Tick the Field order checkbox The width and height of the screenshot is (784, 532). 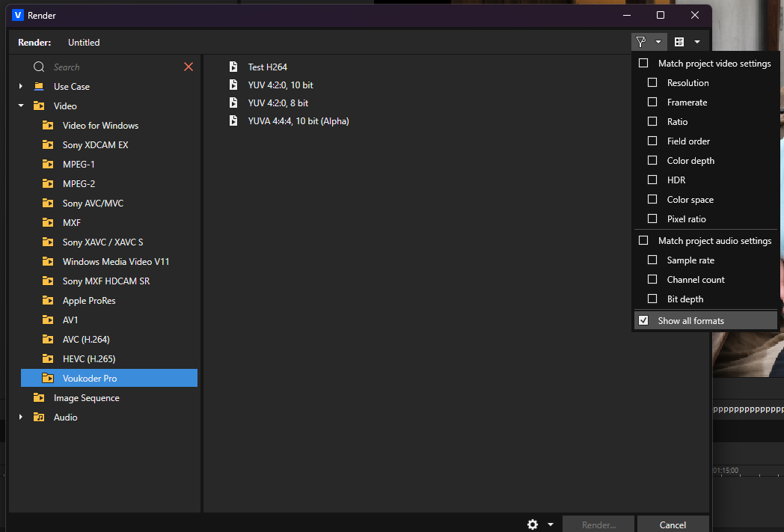coord(652,141)
